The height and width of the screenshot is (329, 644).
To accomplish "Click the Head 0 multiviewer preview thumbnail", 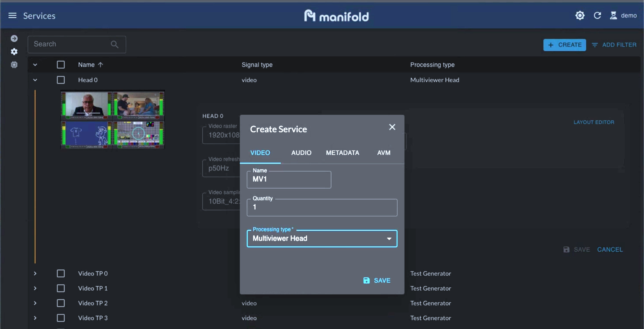I will (x=112, y=119).
